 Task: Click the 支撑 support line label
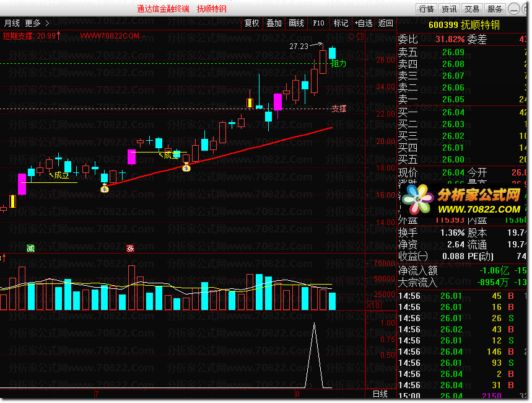339,108
